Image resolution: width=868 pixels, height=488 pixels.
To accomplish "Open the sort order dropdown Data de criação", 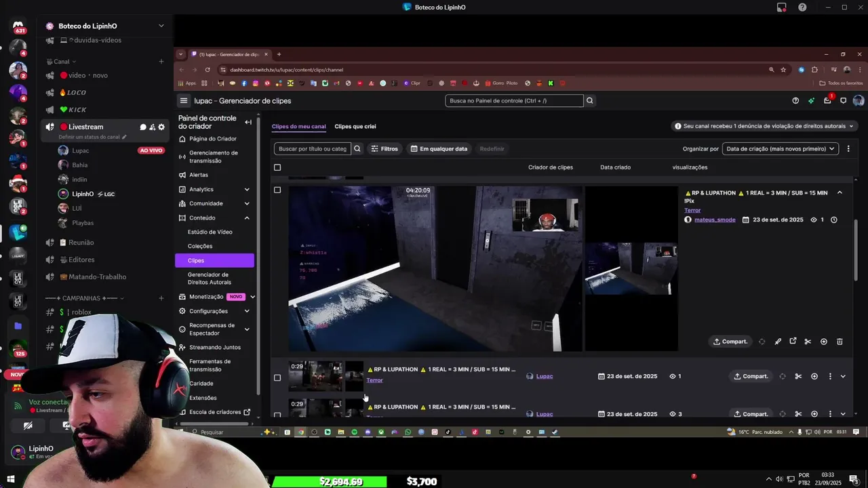I will 781,148.
